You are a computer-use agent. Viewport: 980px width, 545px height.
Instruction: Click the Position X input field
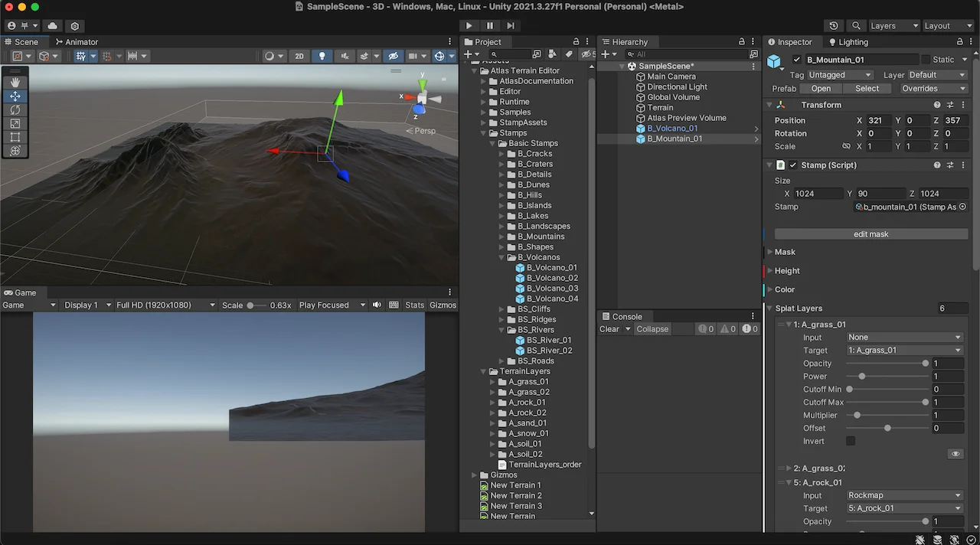point(877,120)
